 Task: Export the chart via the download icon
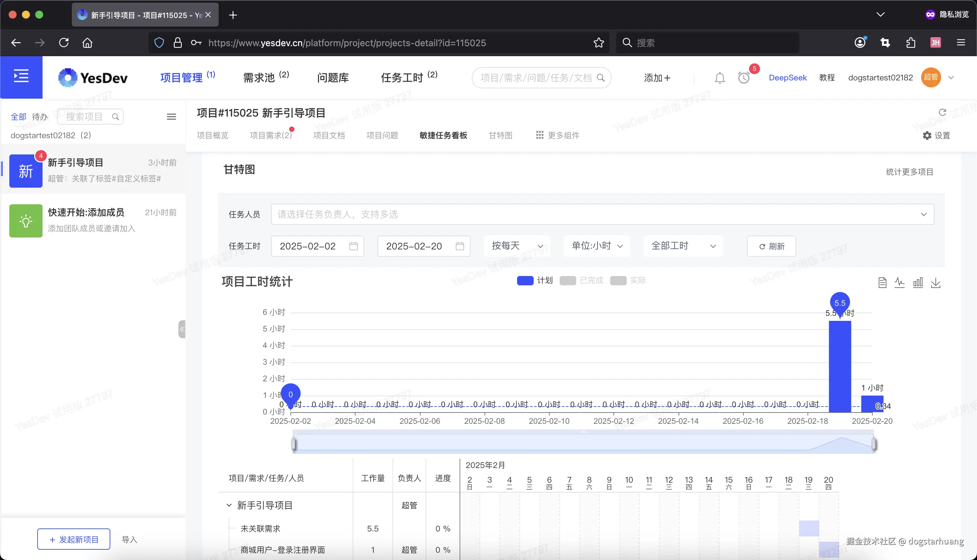pyautogui.click(x=936, y=283)
